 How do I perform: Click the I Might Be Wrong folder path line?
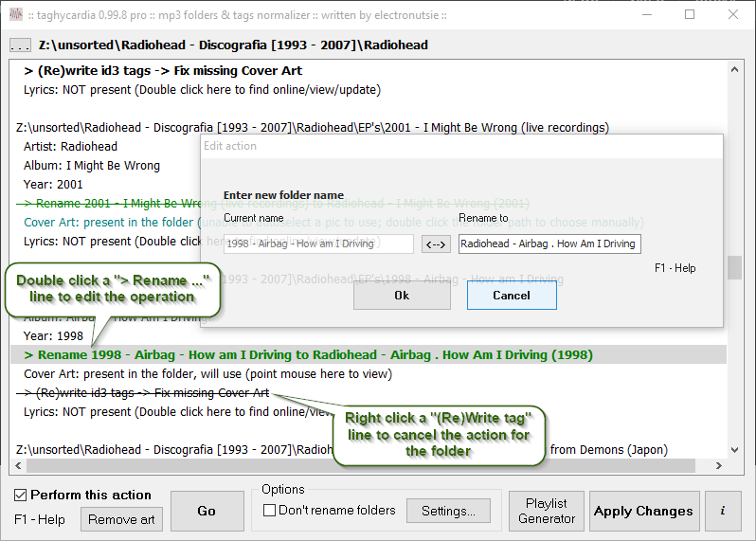[313, 128]
